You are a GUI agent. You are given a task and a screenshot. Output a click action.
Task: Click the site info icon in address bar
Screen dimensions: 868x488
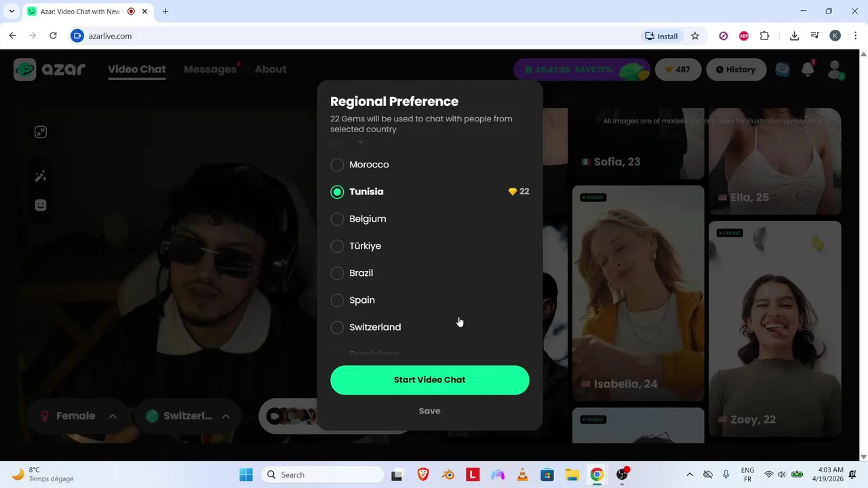(x=77, y=36)
